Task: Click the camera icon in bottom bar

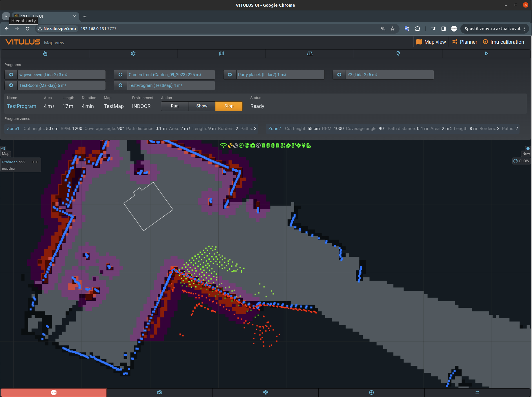Action: (x=160, y=392)
